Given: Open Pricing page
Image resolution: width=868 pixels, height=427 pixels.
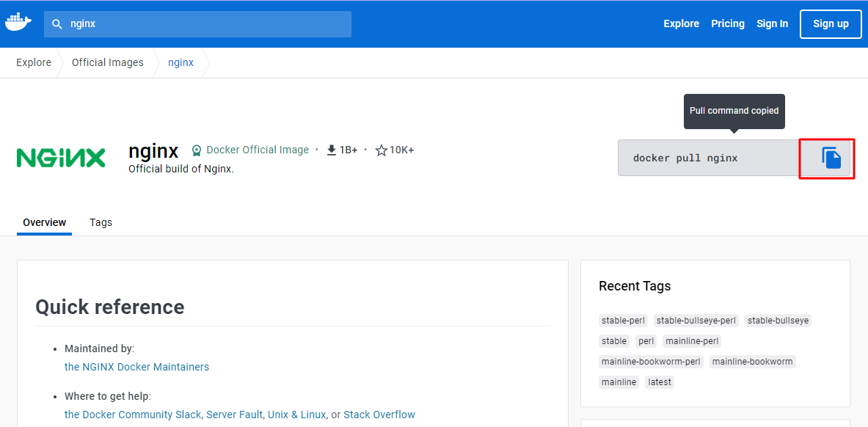Looking at the screenshot, I should (x=728, y=23).
